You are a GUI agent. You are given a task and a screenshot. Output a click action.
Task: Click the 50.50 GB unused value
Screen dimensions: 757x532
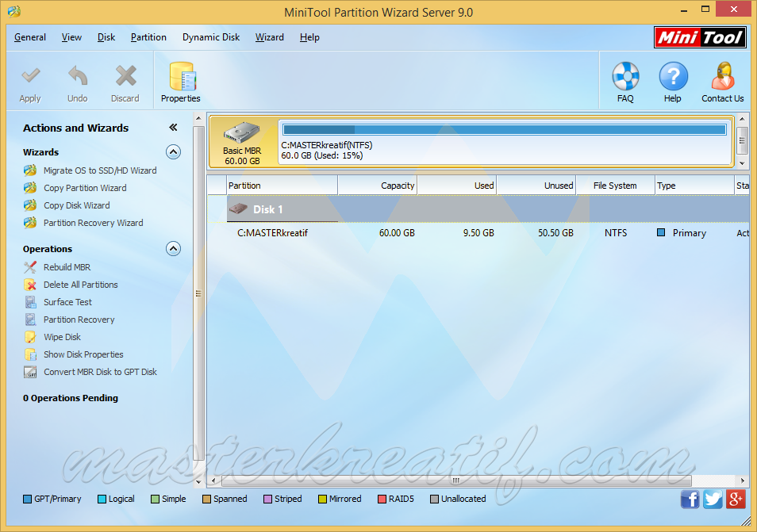pos(555,233)
